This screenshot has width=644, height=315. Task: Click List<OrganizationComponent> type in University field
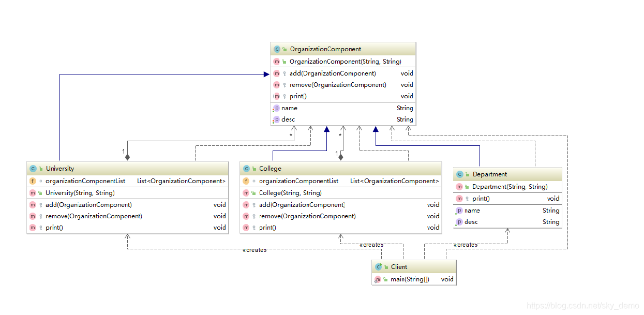(181, 181)
